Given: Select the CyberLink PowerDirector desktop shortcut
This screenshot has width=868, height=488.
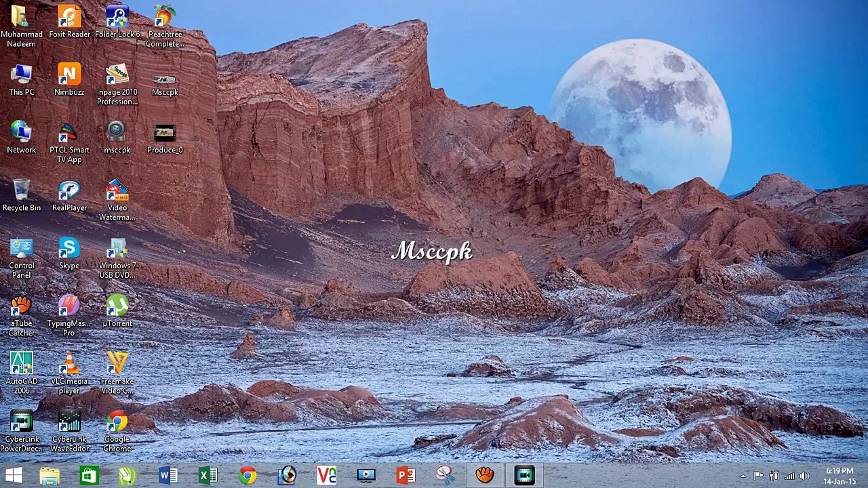Looking at the screenshot, I should (x=21, y=431).
